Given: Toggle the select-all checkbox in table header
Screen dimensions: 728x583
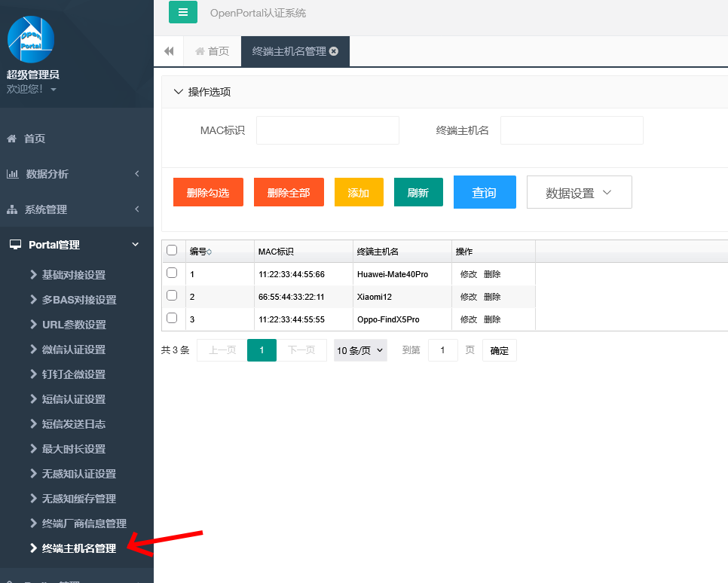Looking at the screenshot, I should tap(172, 250).
